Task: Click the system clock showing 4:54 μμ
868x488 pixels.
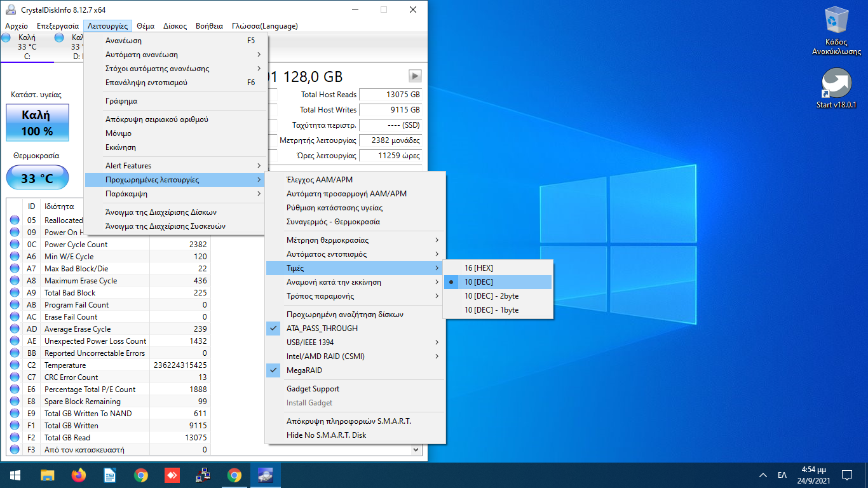Action: tap(813, 475)
